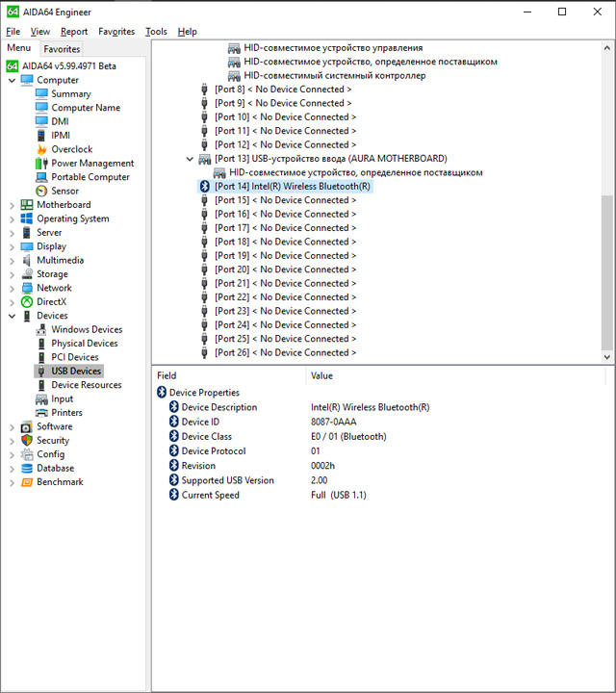Viewport: 616px width, 693px height.
Task: Expand the Operating System node
Action: click(12, 219)
